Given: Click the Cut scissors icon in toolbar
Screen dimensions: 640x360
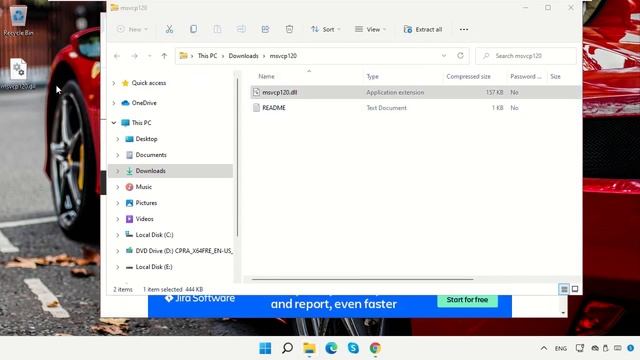Looking at the screenshot, I should [169, 29].
